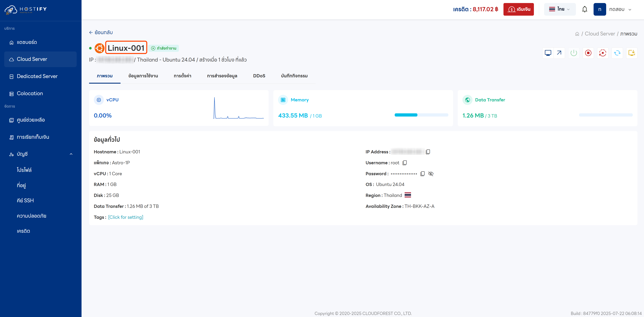Click the Memory usage progress bar
Viewport: 644px width, 317px height.
pos(421,115)
